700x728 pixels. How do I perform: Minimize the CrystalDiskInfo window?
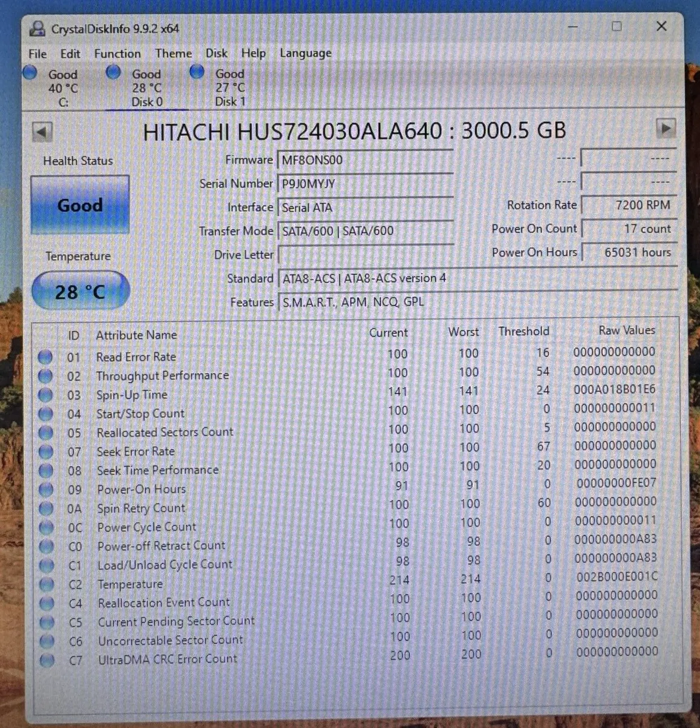(573, 27)
